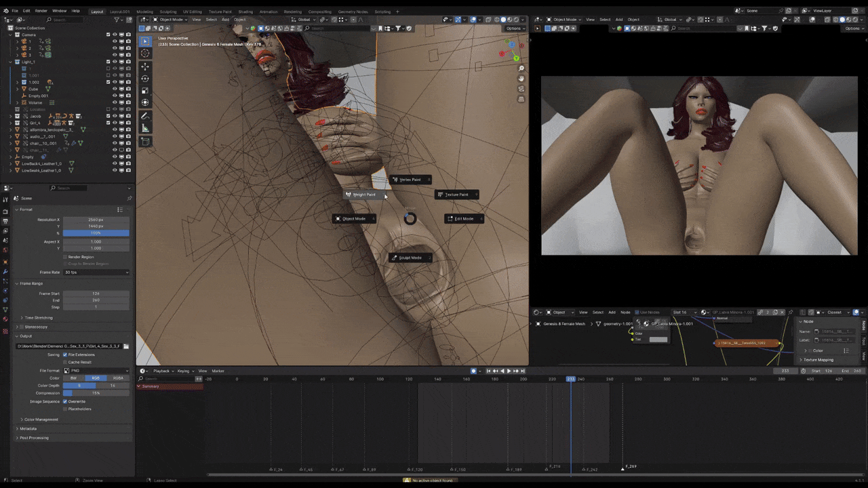Switch to Edit Mode in the pie menu
Screen dimensions: 868x488
(464, 218)
